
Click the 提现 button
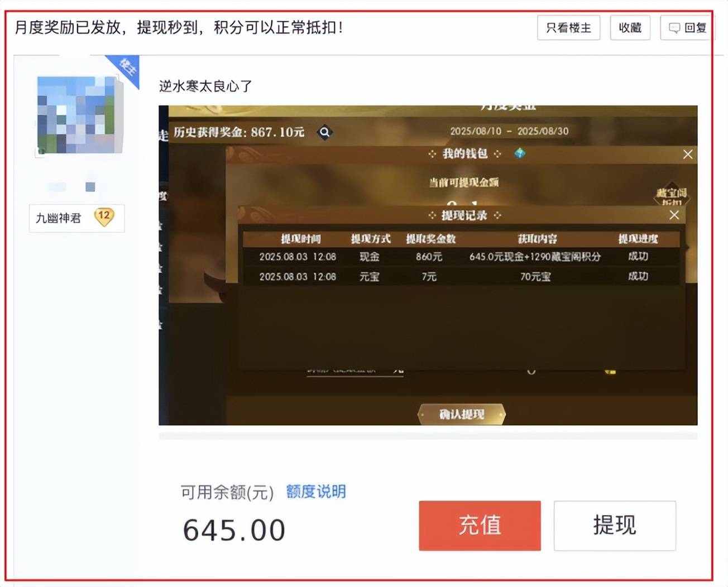pyautogui.click(x=615, y=526)
